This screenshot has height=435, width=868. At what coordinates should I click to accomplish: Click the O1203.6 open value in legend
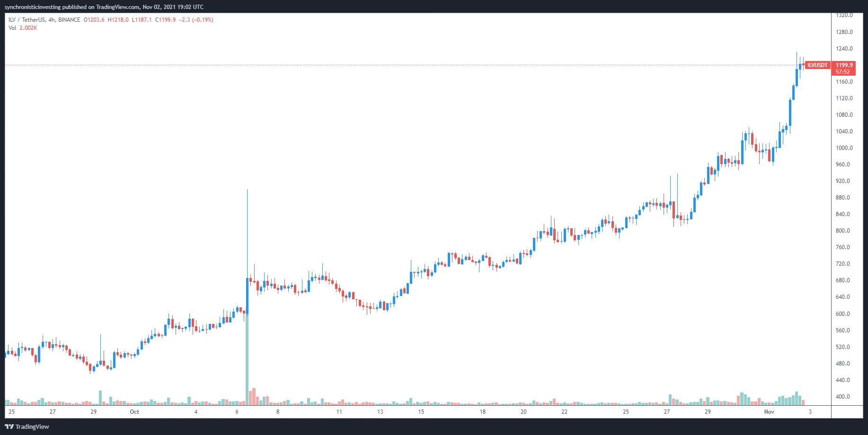coord(94,20)
